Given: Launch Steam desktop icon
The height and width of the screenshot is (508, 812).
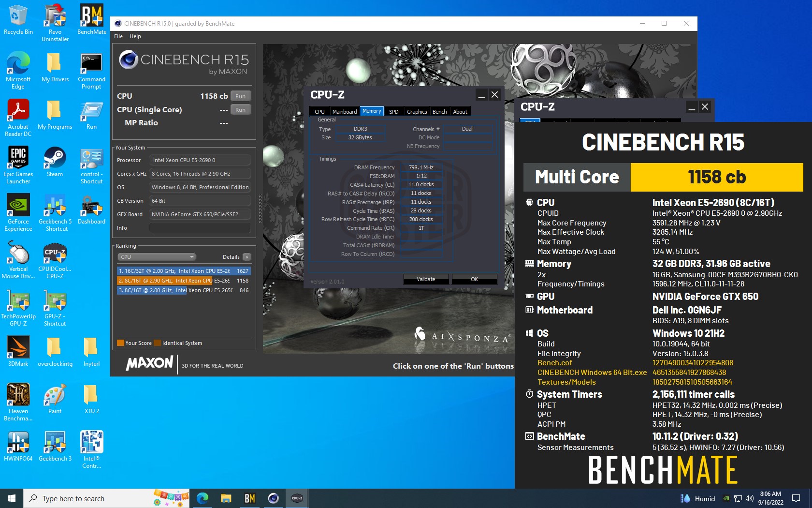Looking at the screenshot, I should click(55, 162).
